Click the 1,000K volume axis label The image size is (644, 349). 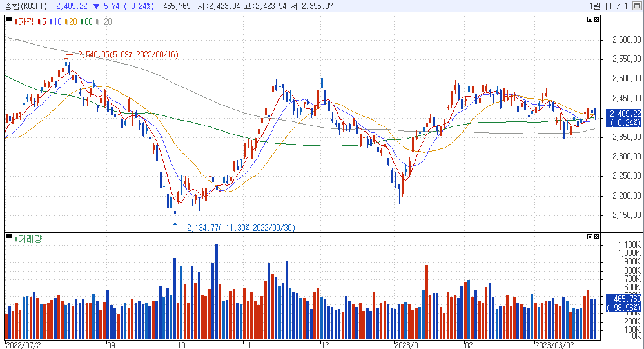629,254
